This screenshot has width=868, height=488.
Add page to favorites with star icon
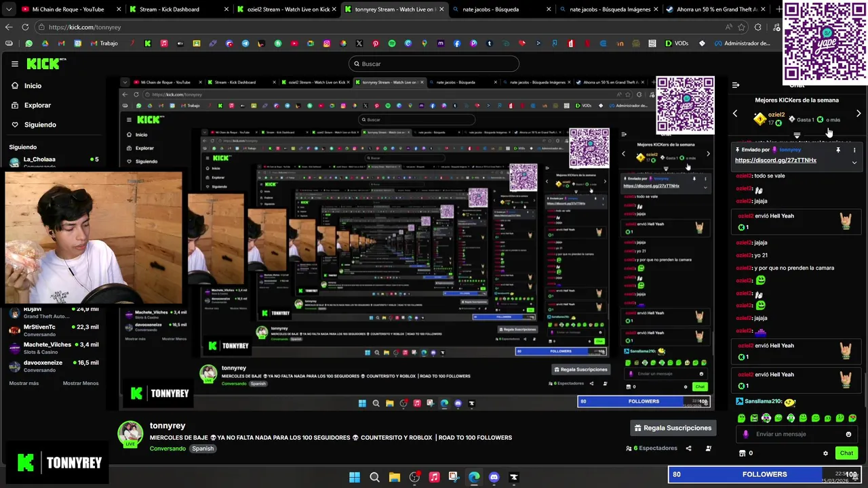[x=741, y=27]
